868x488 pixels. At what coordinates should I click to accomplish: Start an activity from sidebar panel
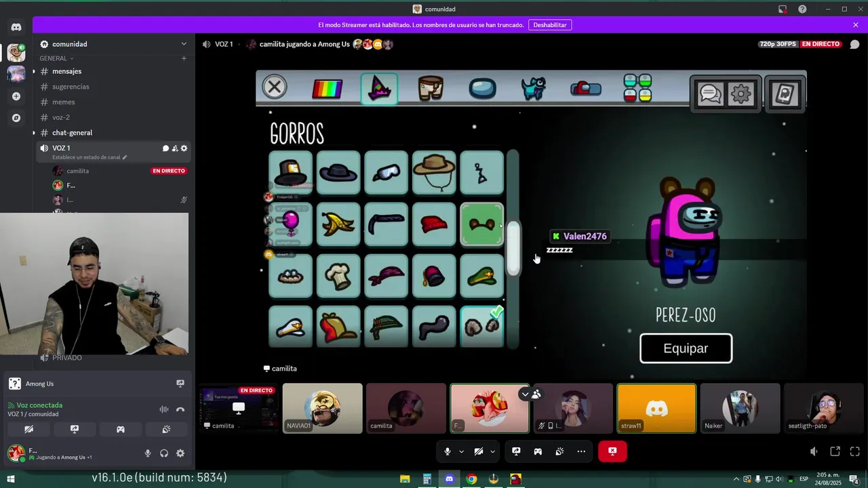pyautogui.click(x=121, y=429)
